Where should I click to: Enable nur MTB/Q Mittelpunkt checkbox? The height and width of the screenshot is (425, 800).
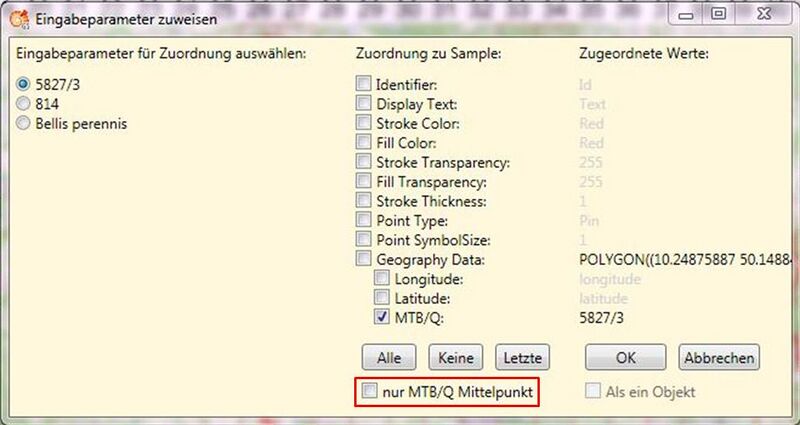(368, 391)
